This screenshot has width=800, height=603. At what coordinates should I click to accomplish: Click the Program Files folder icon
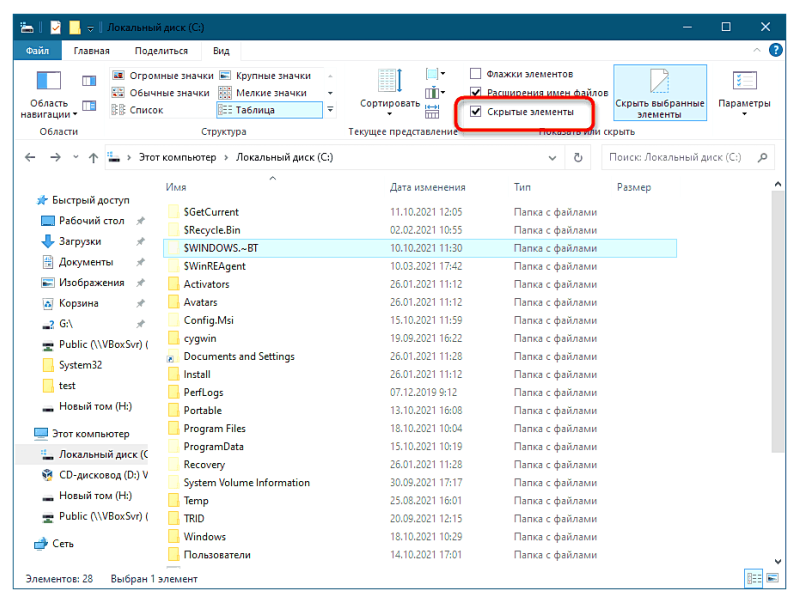click(173, 429)
